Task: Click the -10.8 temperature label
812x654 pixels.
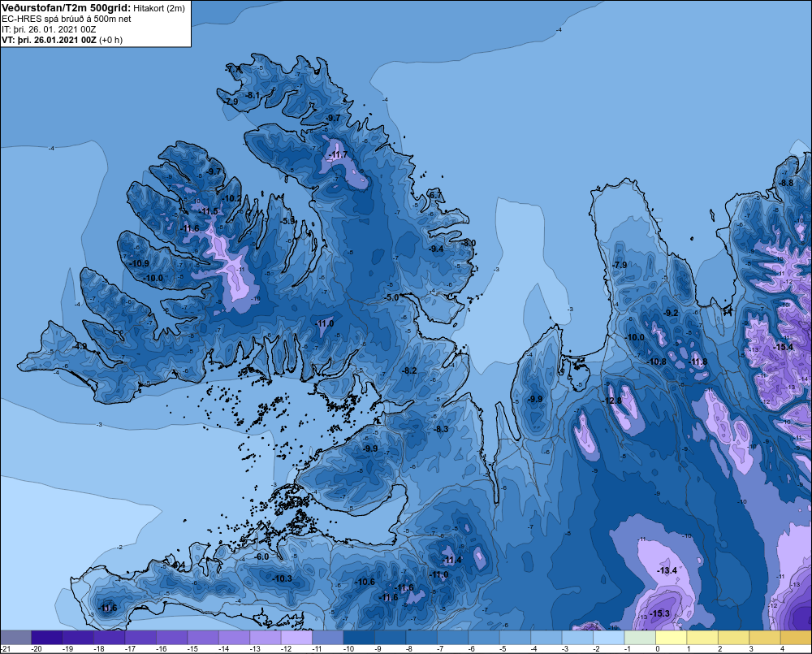Action: click(x=657, y=362)
